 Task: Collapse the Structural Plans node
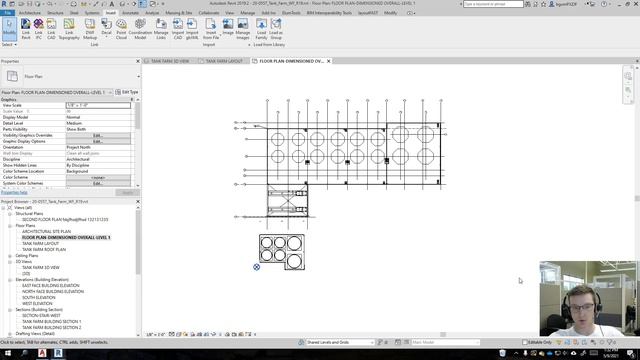[10, 214]
